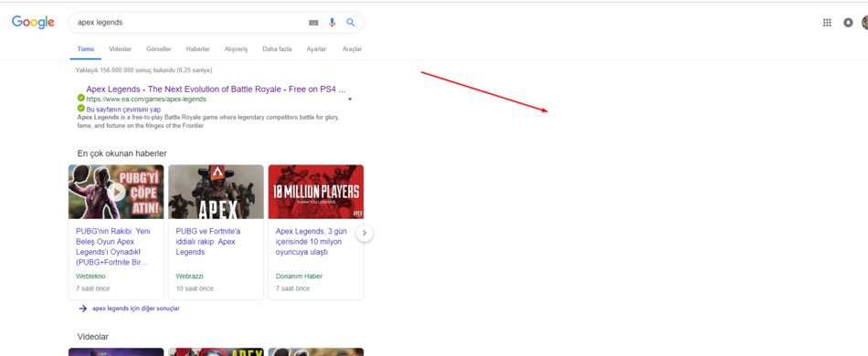Click the En çok okunan haberler heading
868x356 pixels.
tap(122, 153)
